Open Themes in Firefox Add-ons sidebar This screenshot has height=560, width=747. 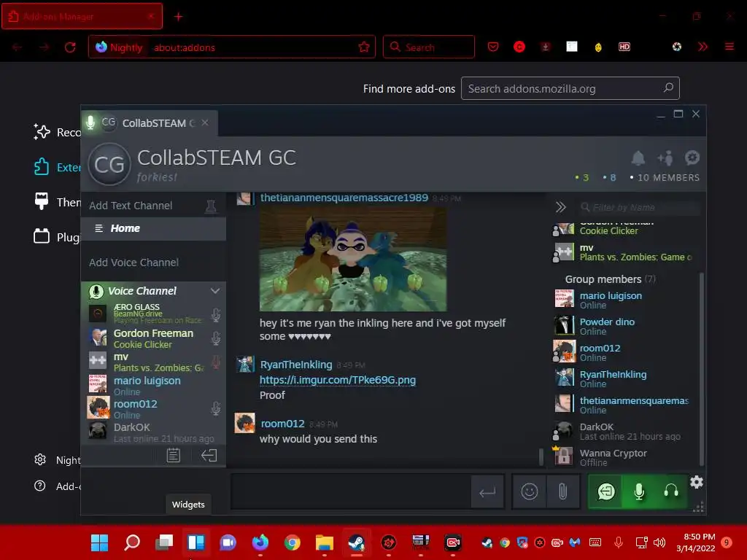click(57, 202)
